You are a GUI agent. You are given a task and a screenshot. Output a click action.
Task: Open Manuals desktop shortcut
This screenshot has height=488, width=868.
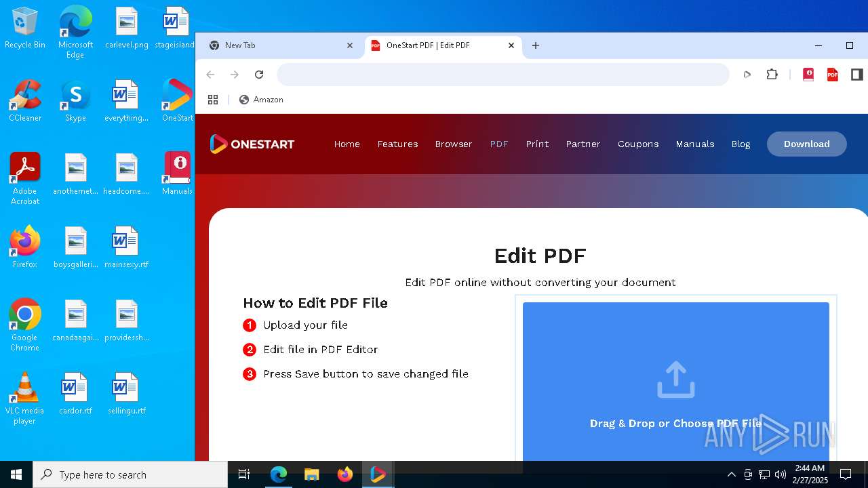pyautogui.click(x=177, y=174)
